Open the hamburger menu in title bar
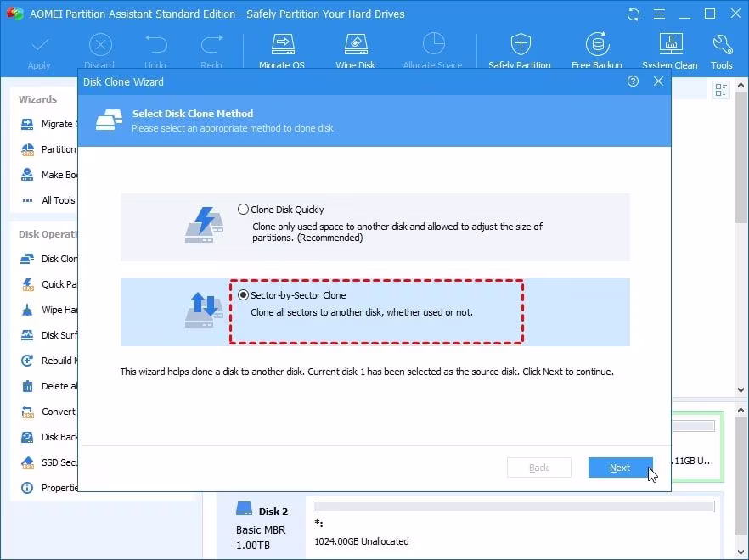This screenshot has width=749, height=560. point(659,14)
